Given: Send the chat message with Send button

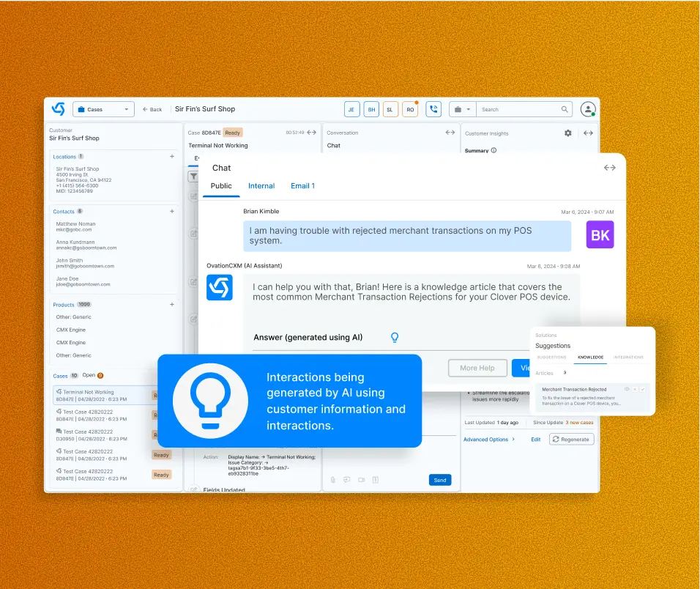Looking at the screenshot, I should click(440, 480).
